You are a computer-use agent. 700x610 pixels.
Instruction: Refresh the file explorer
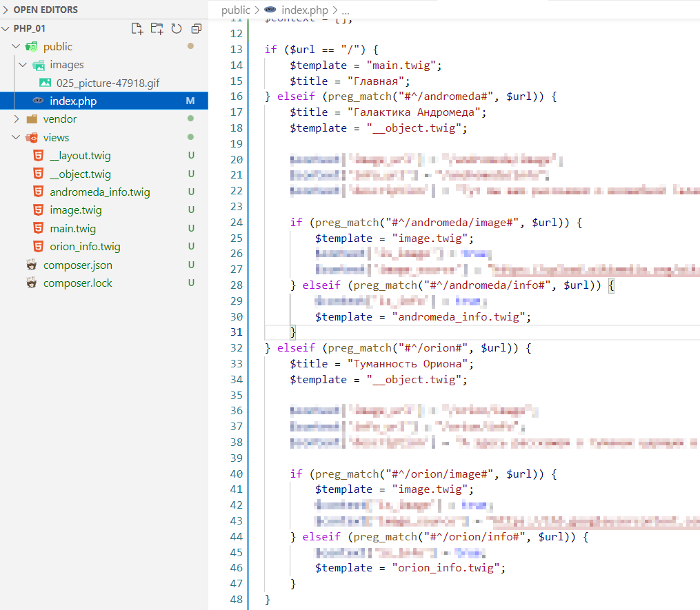(x=177, y=28)
